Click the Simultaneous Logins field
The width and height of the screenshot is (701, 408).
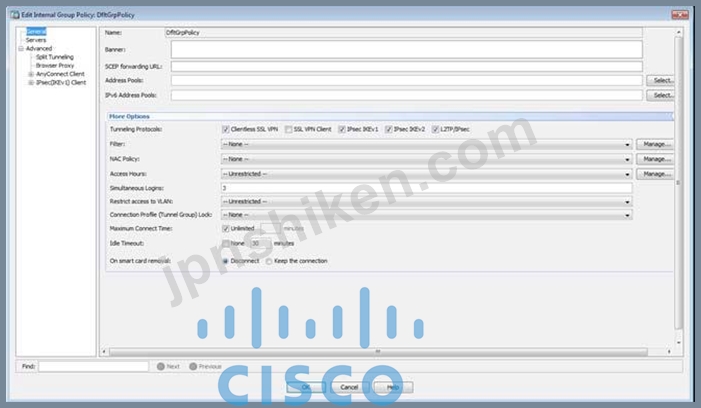[x=427, y=188]
